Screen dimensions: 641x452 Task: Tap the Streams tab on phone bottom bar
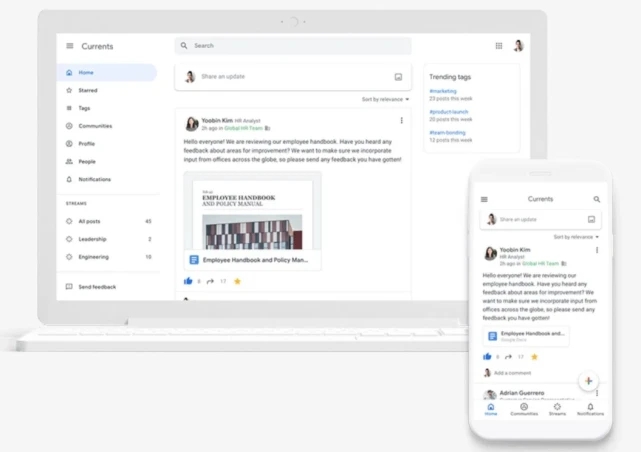557,408
